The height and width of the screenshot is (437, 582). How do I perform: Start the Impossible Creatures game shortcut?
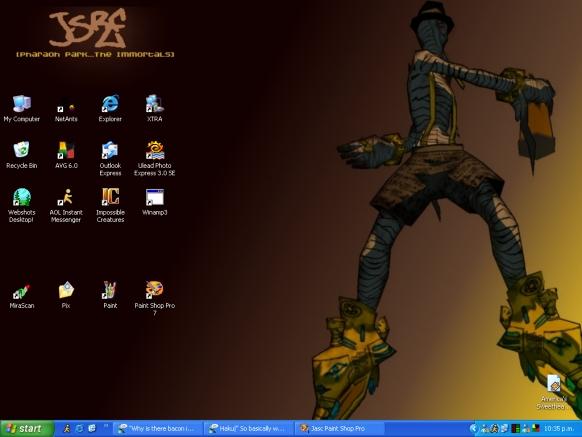[x=110, y=205]
